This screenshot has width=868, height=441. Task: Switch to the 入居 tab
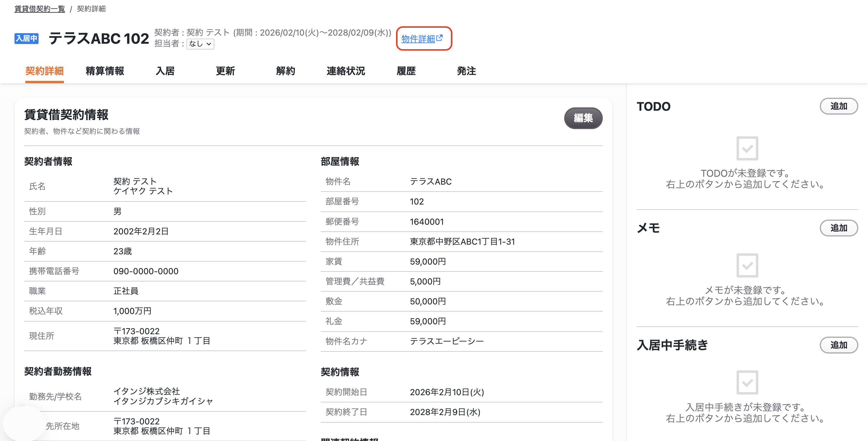tap(165, 71)
